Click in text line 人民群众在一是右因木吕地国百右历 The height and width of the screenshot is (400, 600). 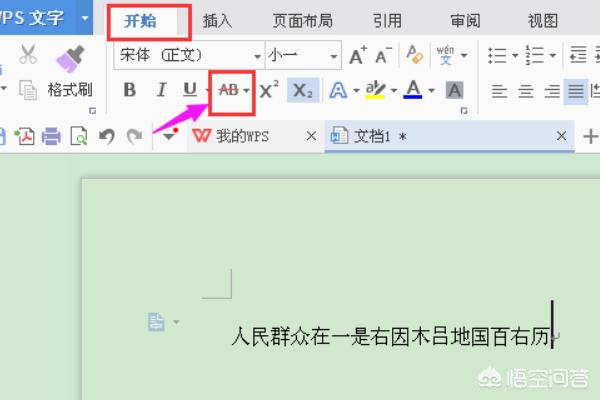tap(391, 337)
